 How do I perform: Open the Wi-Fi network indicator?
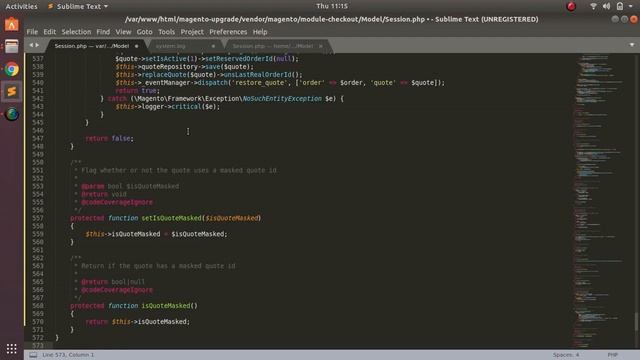pyautogui.click(x=593, y=6)
